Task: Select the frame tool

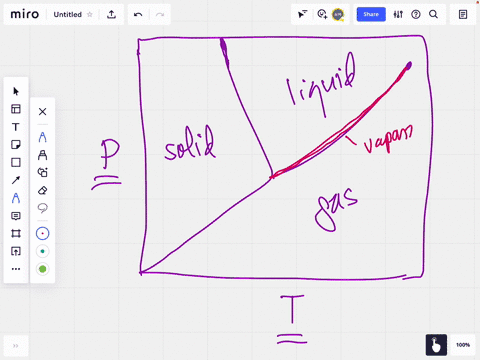Action: click(x=16, y=233)
